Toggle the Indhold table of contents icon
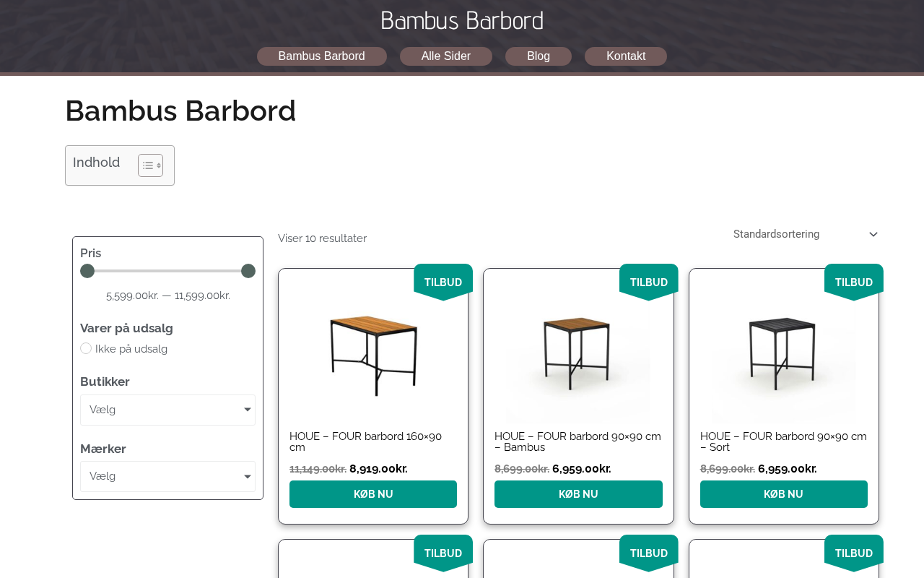Viewport: 924px width, 578px height. click(x=150, y=165)
